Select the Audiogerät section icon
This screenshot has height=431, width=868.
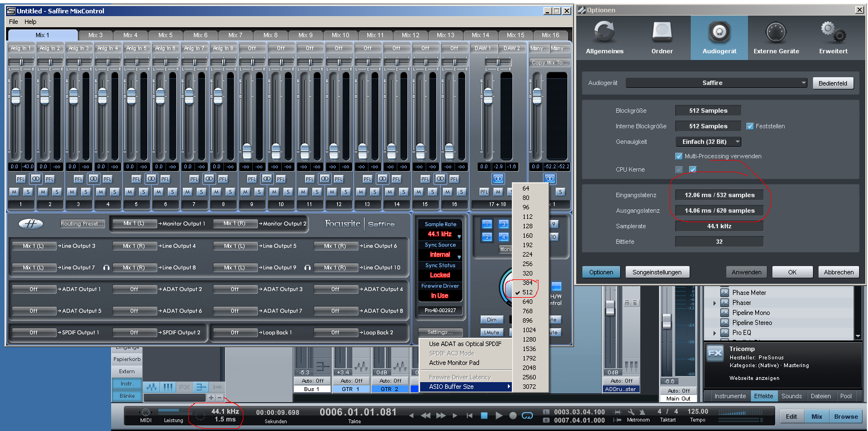719,33
